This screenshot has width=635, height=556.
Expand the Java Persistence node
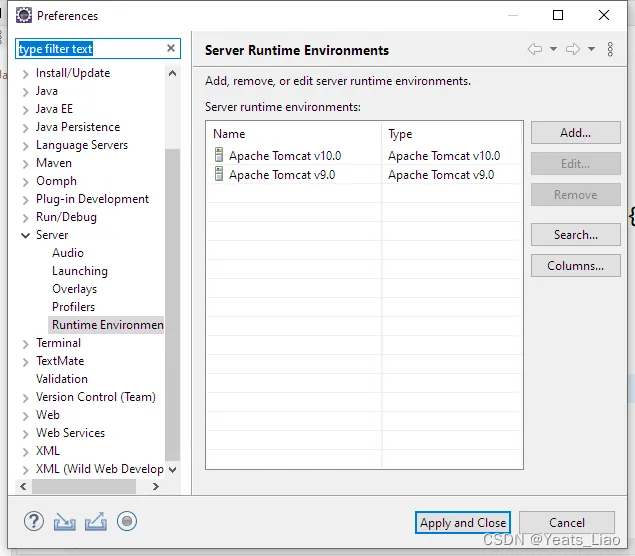pyautogui.click(x=26, y=128)
